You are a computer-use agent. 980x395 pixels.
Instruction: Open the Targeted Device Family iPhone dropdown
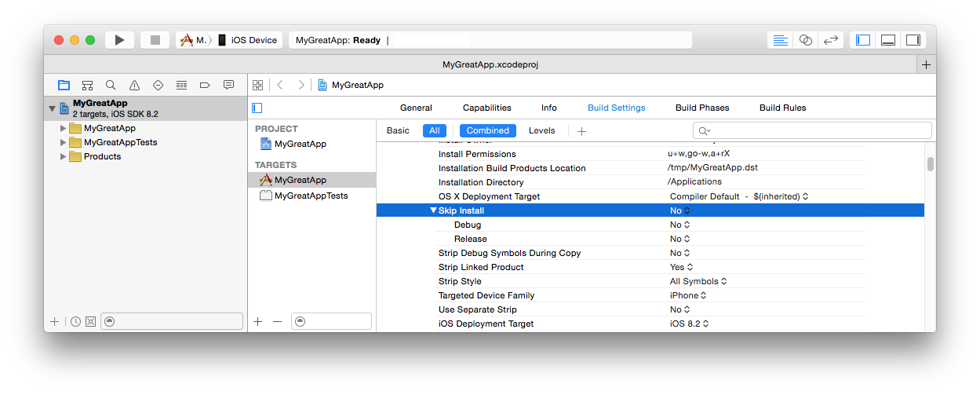pos(688,295)
